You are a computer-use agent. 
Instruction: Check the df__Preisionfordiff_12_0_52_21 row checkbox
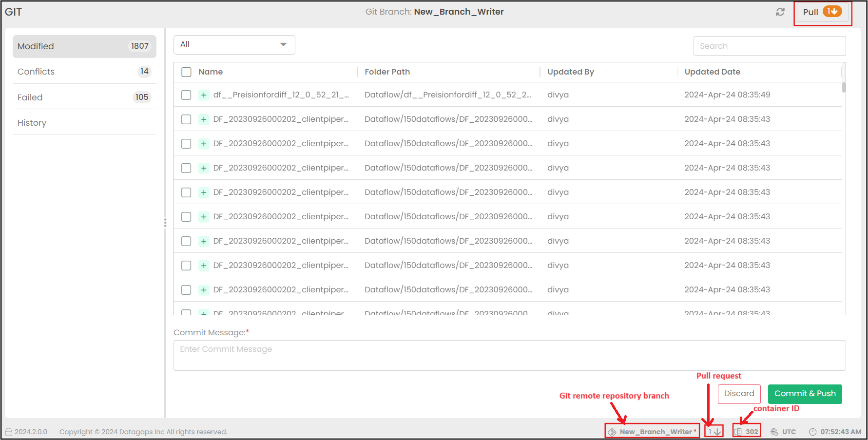point(186,95)
